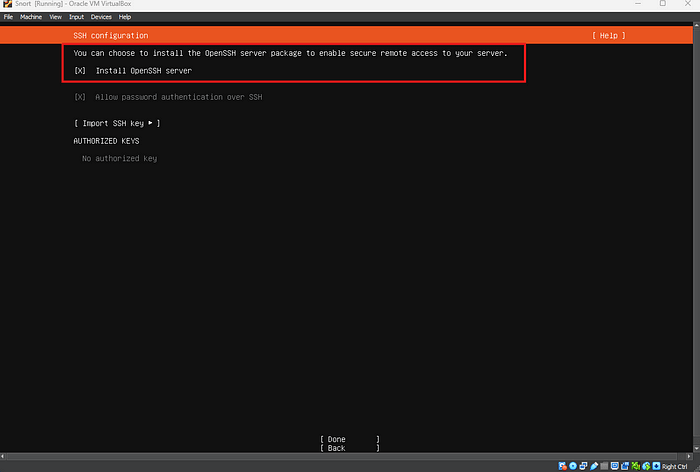Click the optical drive indicator icon
The image size is (700, 472).
point(573,466)
